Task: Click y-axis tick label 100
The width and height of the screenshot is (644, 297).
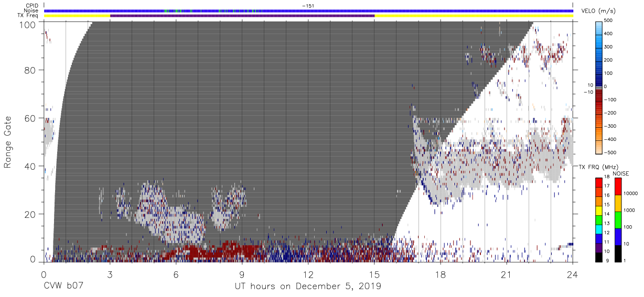Action: (27, 24)
